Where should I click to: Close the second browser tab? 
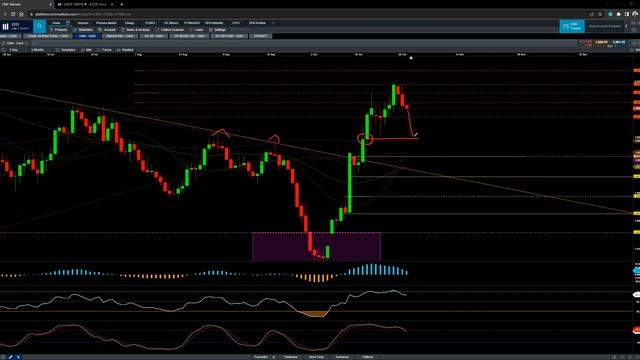112,4
